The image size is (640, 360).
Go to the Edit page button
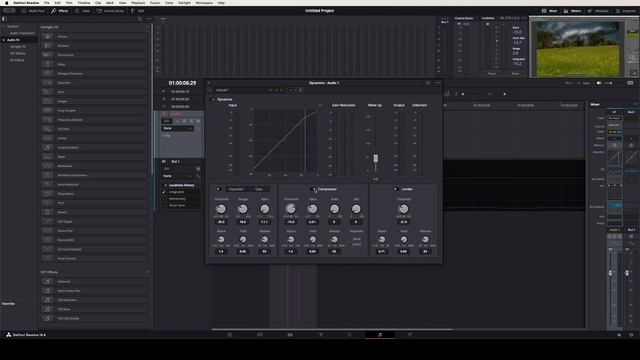(290, 334)
